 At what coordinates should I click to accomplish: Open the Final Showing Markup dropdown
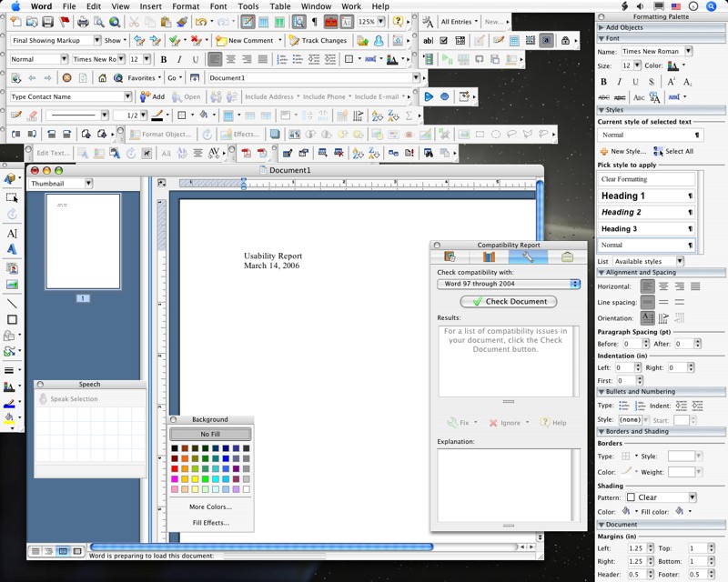point(97,39)
